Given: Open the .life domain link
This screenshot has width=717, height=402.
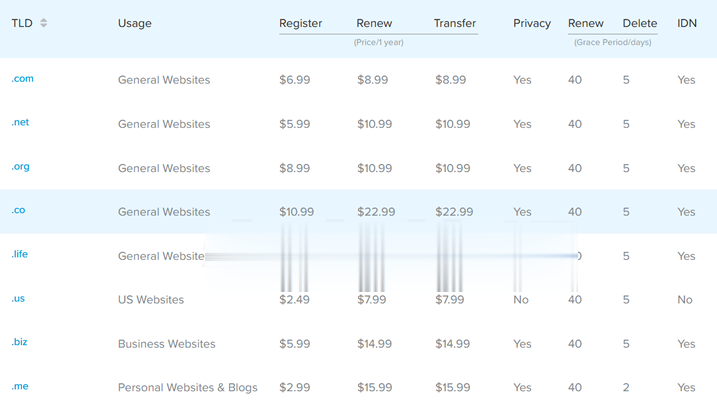Looking at the screenshot, I should click(20, 255).
